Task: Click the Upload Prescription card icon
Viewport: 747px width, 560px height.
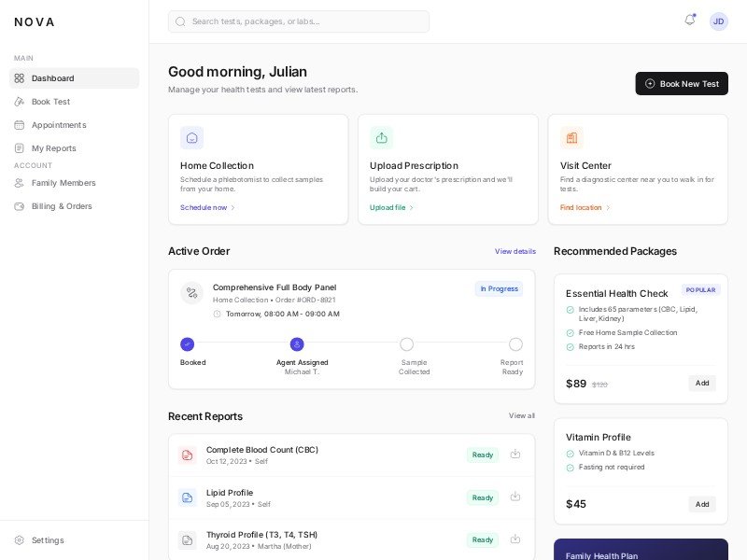Action: (381, 138)
